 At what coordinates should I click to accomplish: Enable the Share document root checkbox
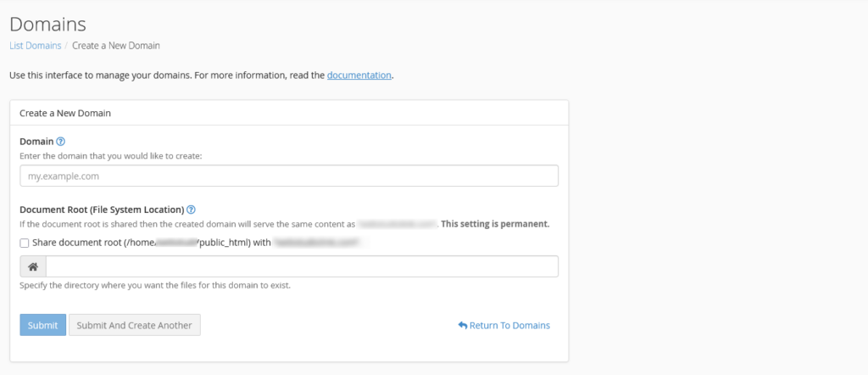tap(25, 243)
